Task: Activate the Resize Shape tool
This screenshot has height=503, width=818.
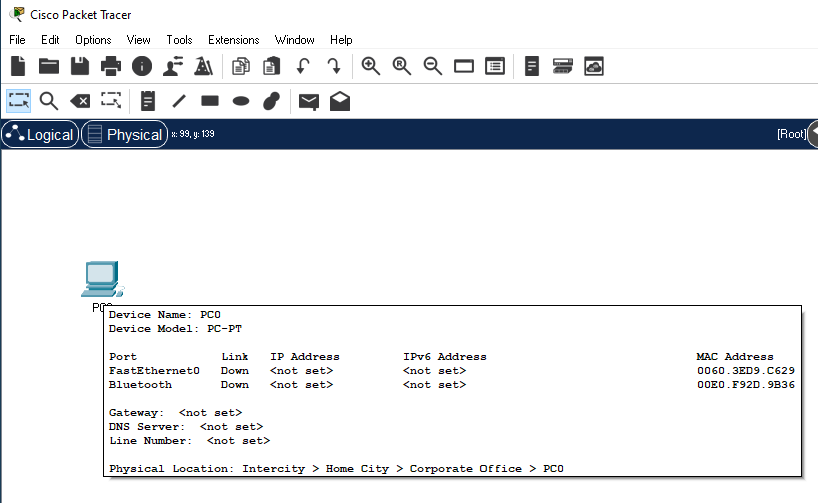Action: 111,100
